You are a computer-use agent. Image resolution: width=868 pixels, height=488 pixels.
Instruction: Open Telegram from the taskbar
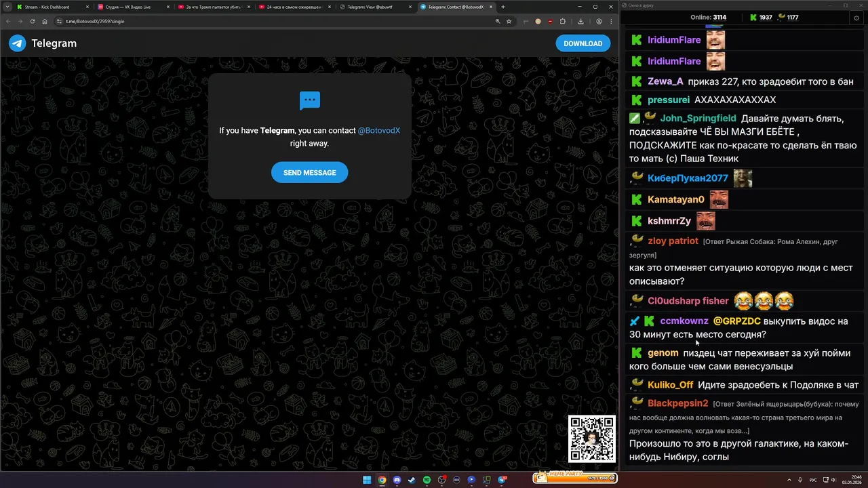coord(502,480)
